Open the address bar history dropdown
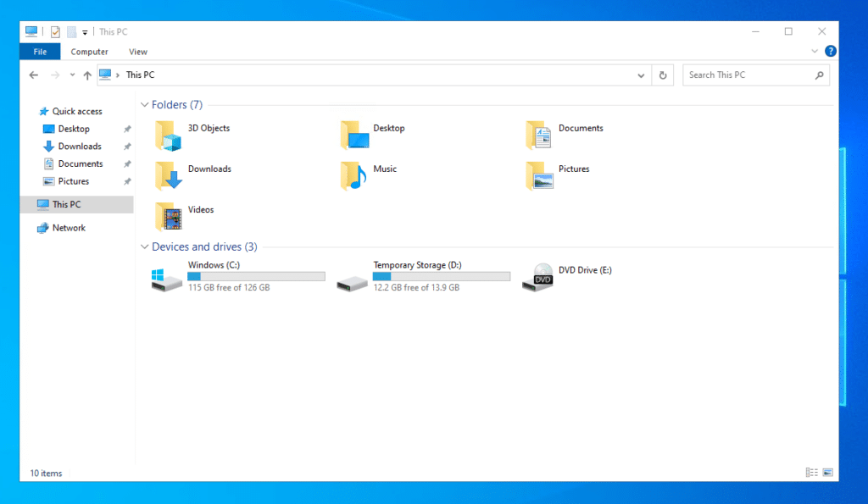Screen dimensions: 868x504 (x=642, y=75)
